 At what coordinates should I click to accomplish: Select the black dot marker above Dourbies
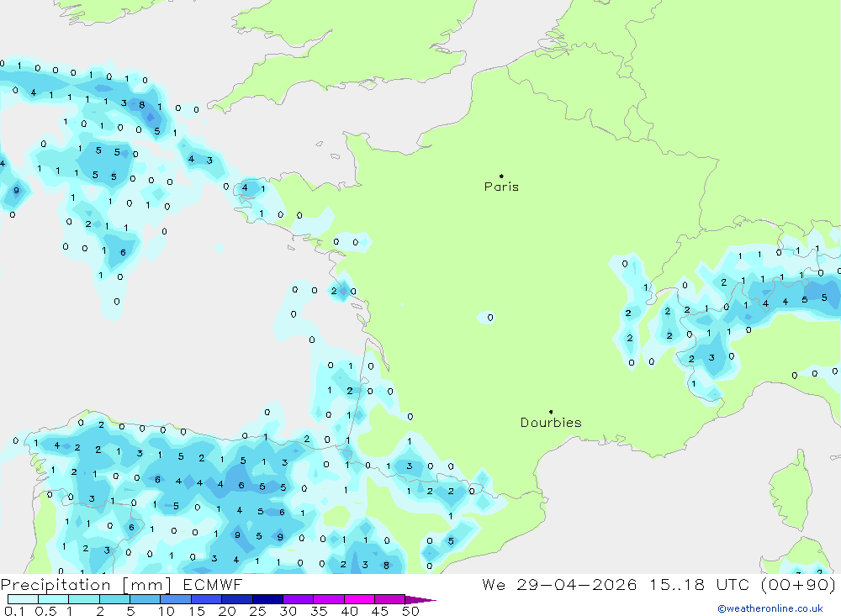pos(551,412)
